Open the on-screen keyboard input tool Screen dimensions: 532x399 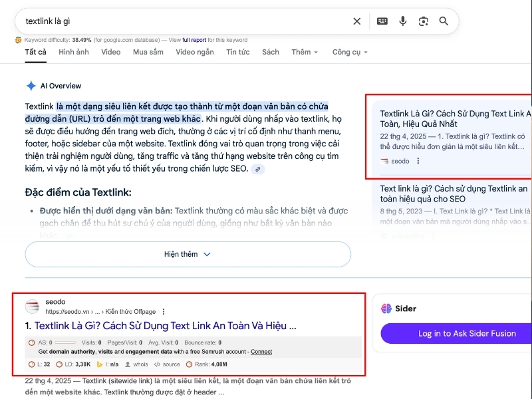click(382, 21)
